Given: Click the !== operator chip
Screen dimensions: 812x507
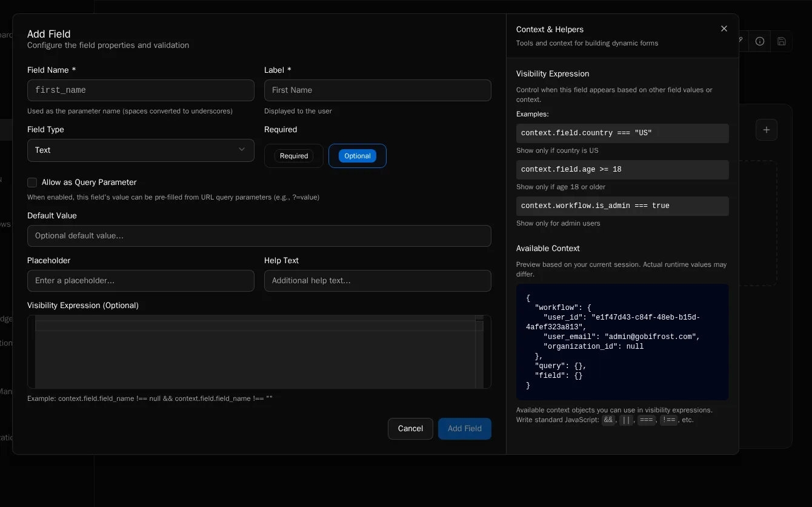Looking at the screenshot, I should click(x=668, y=420).
